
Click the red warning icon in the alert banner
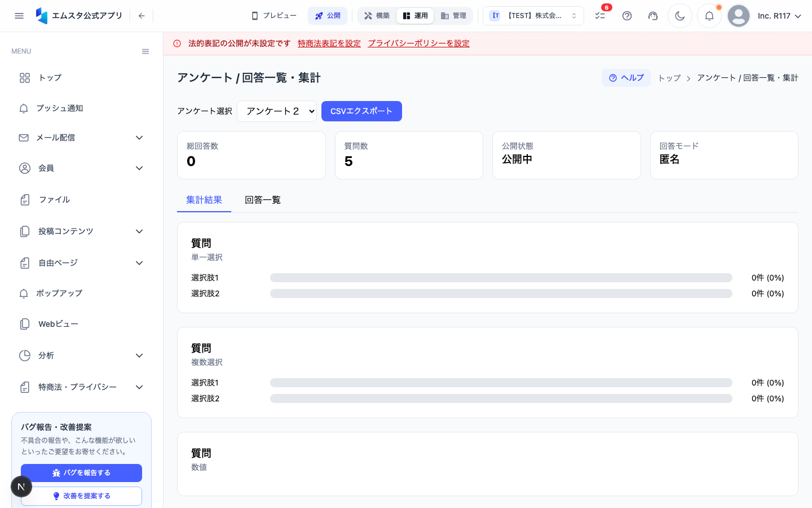(177, 43)
